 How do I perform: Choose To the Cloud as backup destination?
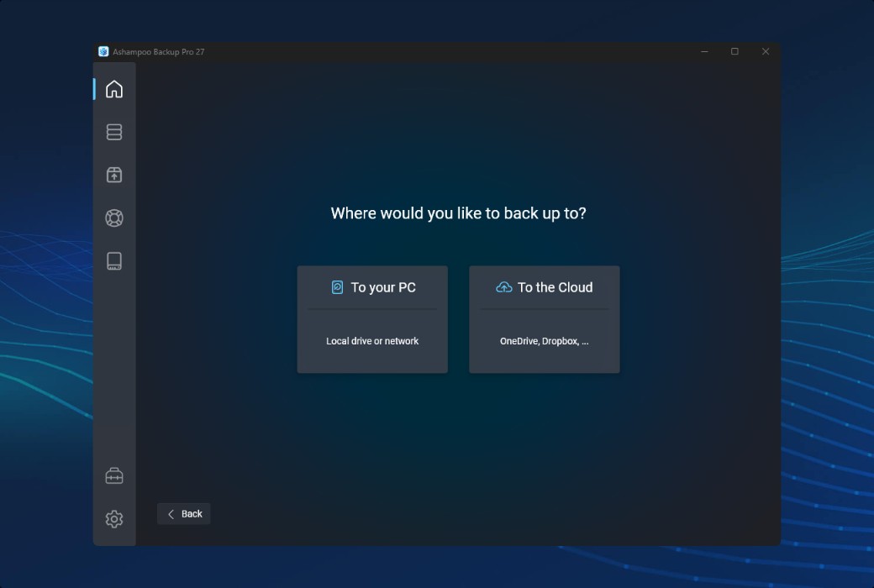coord(544,319)
